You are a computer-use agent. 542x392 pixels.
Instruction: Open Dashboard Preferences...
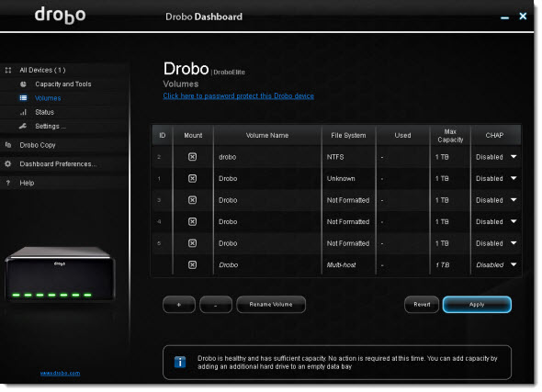coord(58,163)
